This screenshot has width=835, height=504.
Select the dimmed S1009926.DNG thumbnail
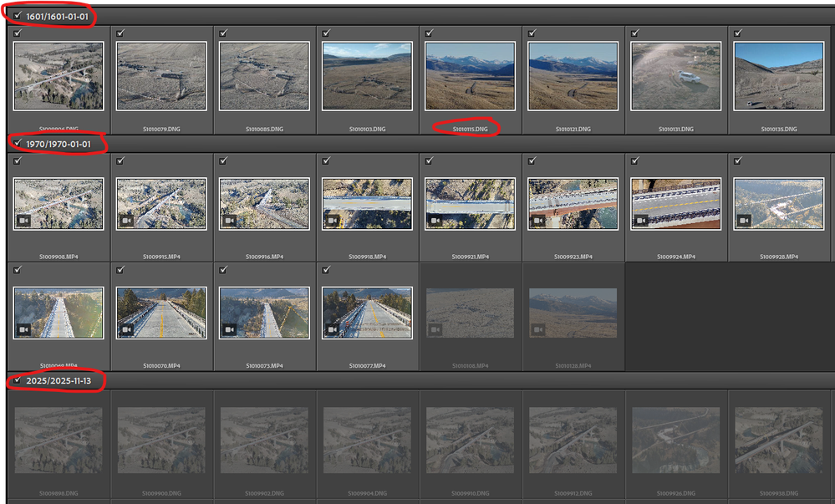675,440
